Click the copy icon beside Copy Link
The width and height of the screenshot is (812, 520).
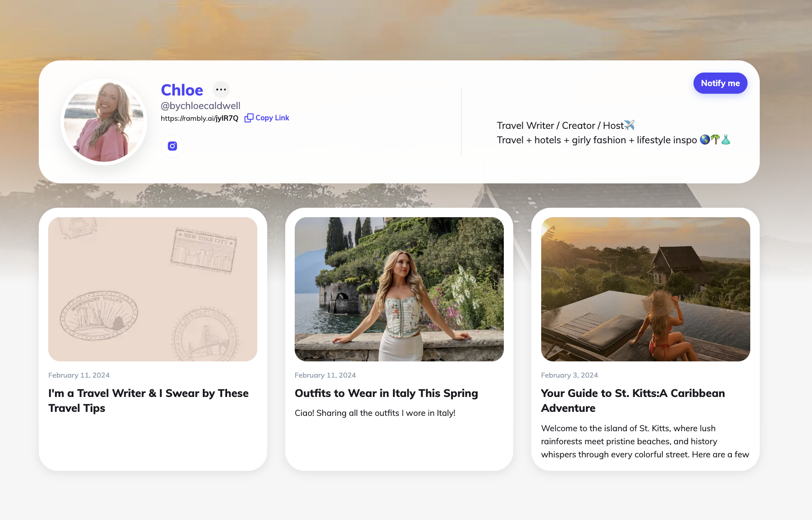pyautogui.click(x=249, y=118)
